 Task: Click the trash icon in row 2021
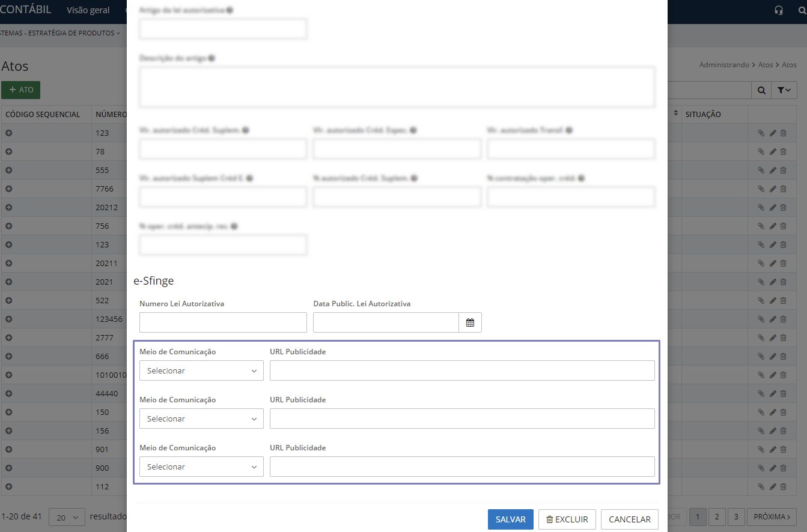(x=783, y=282)
